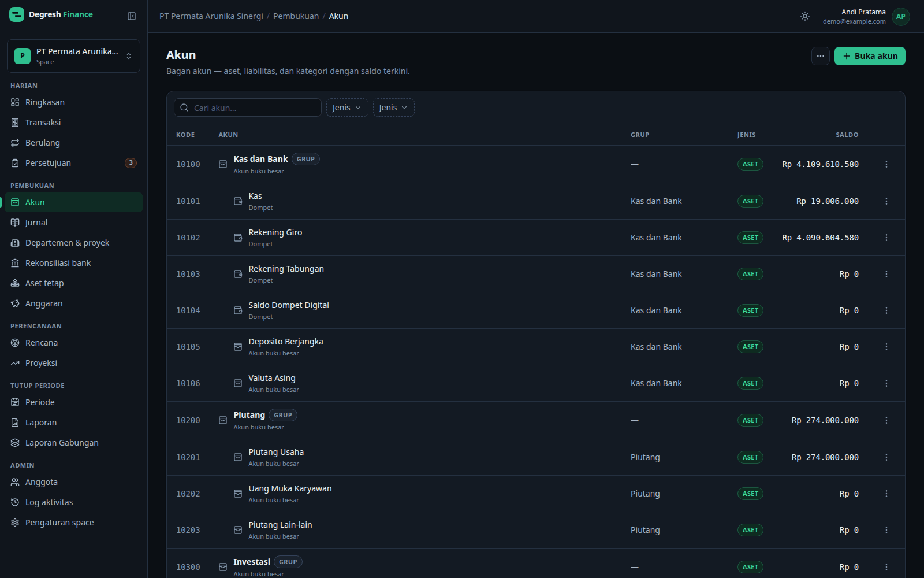Open Persetujuan with 3 pending

coord(73,163)
